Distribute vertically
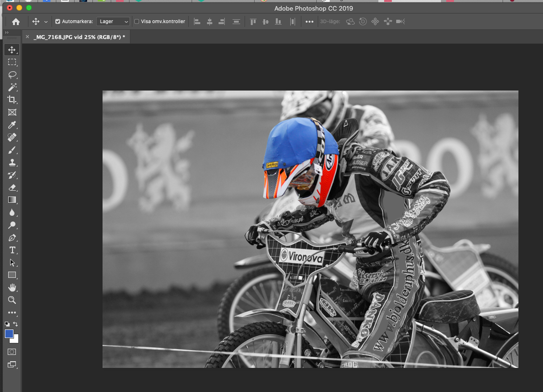The height and width of the screenshot is (392, 543). click(x=236, y=22)
